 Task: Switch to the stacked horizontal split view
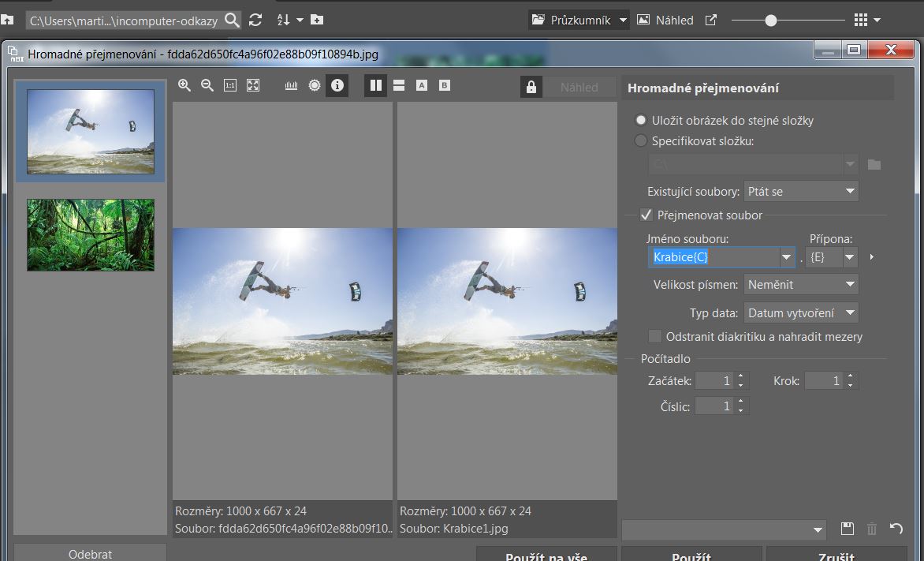pos(399,85)
